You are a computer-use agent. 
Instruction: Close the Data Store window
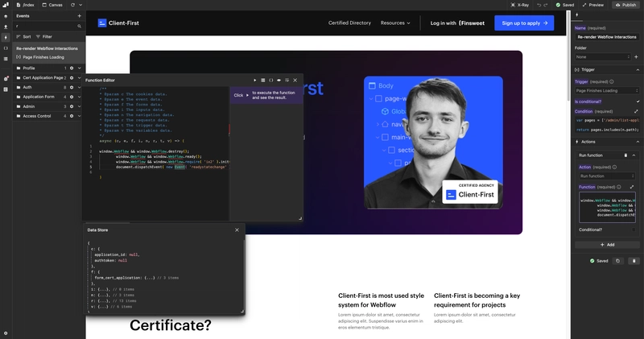pyautogui.click(x=237, y=229)
